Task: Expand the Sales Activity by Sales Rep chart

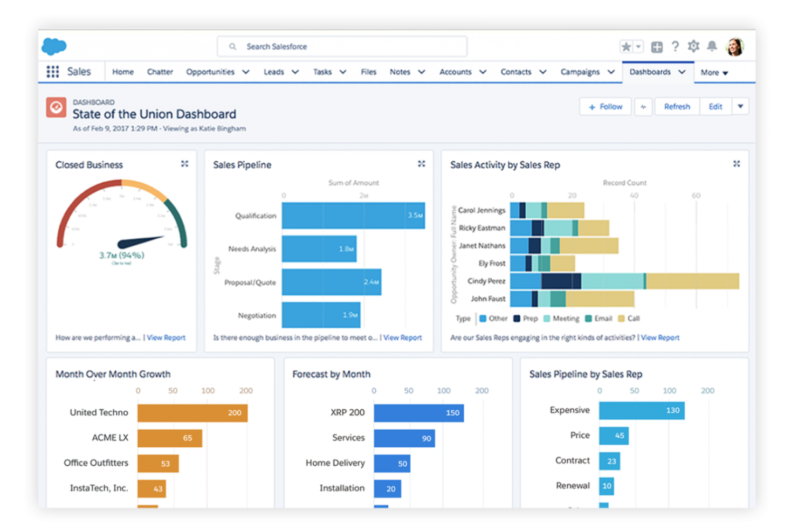Action: click(736, 164)
